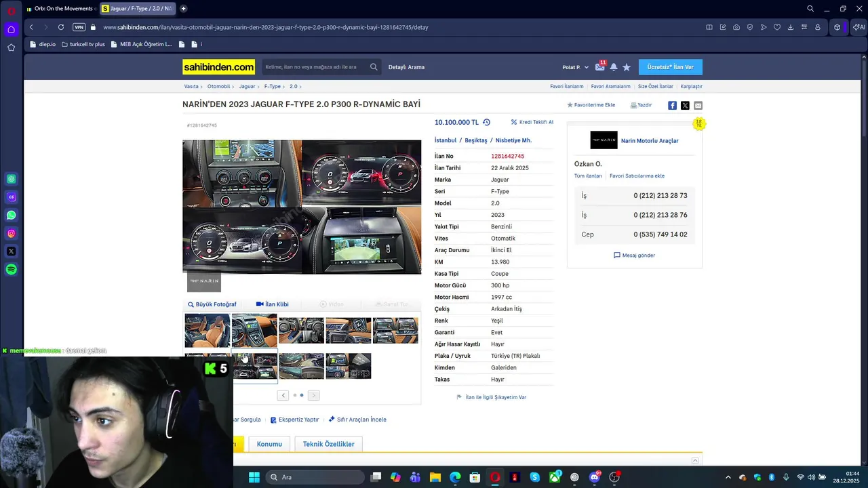Select the first car interior thumbnail
Viewport: 868px width, 488px height.
pos(207,330)
